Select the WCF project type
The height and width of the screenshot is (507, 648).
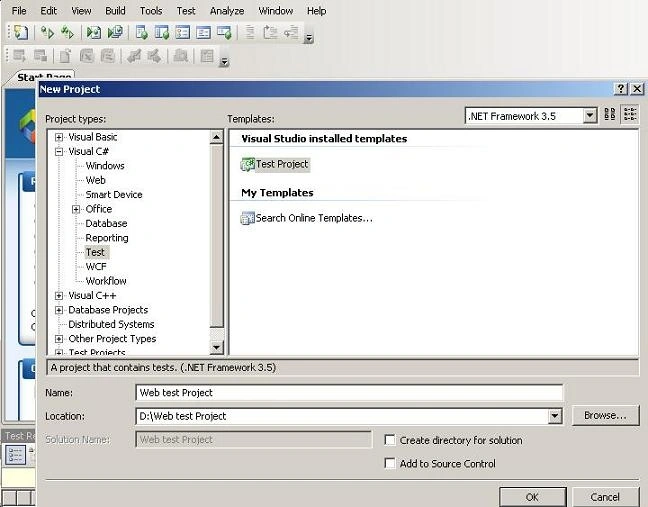(96, 267)
